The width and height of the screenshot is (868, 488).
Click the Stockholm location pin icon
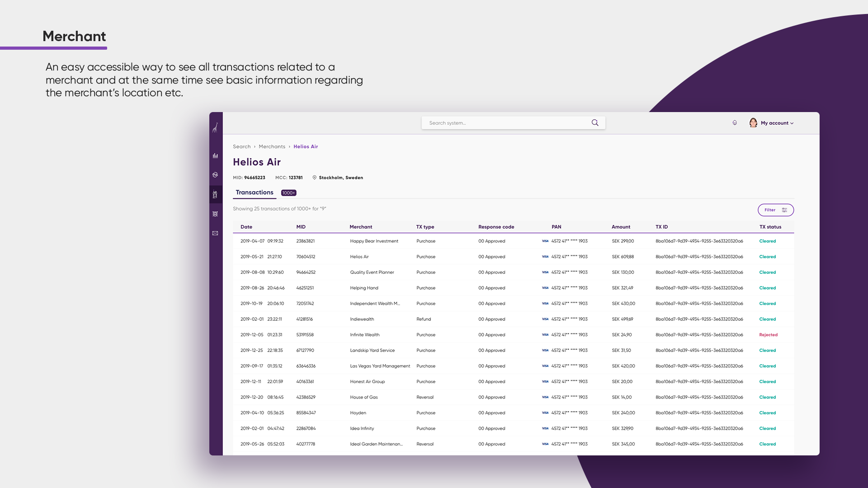(315, 178)
